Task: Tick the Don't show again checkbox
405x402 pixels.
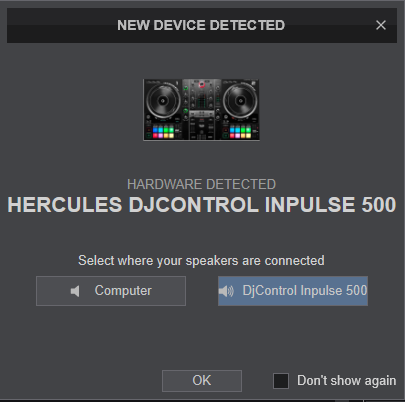Action: [x=281, y=381]
